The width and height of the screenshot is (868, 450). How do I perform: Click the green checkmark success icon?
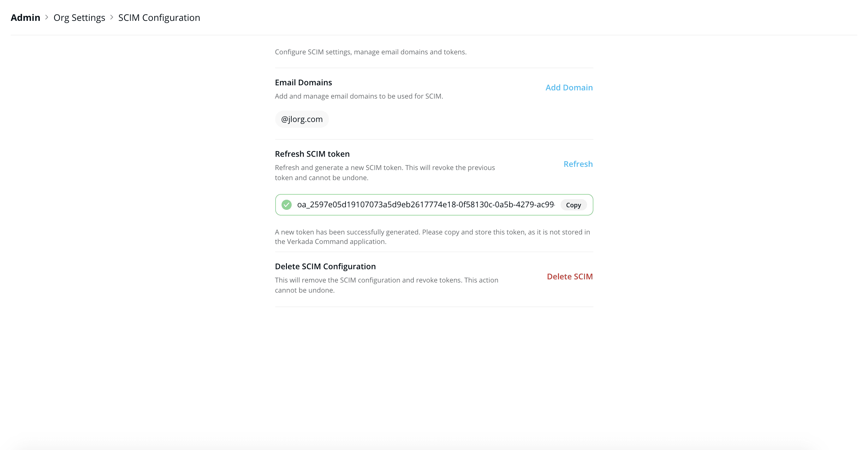[286, 205]
